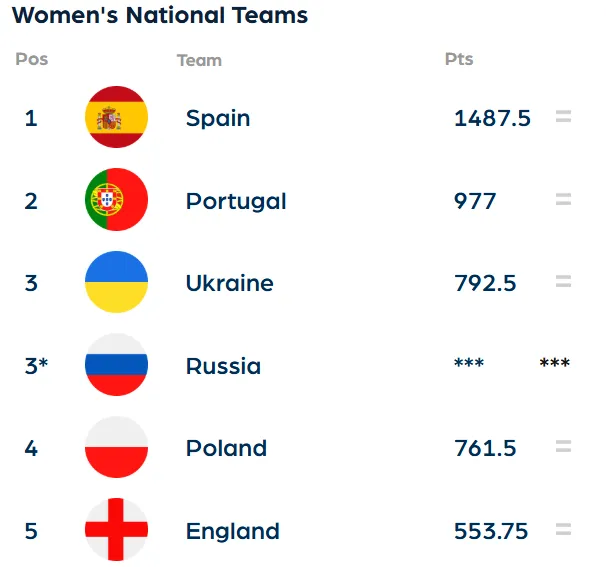Image resolution: width=606 pixels, height=567 pixels.
Task: Click Spain's 1487.5 points value
Action: tap(492, 118)
